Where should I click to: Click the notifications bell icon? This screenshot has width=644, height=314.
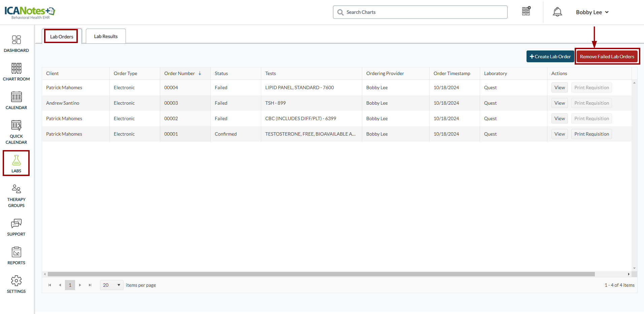pyautogui.click(x=557, y=12)
